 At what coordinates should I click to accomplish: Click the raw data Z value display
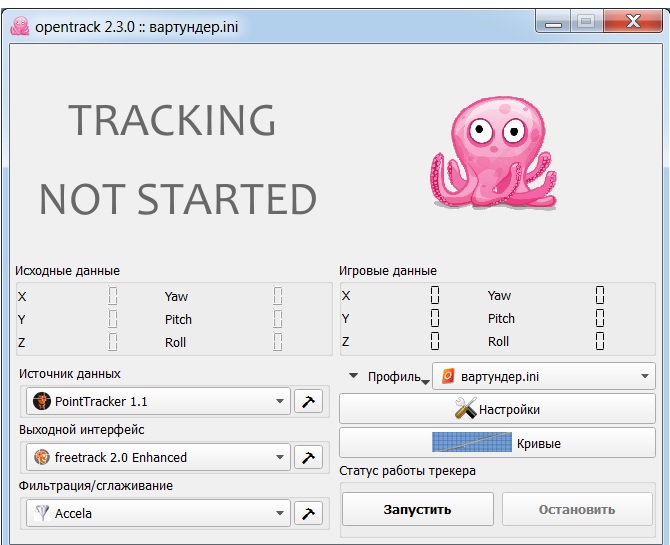pyautogui.click(x=112, y=342)
